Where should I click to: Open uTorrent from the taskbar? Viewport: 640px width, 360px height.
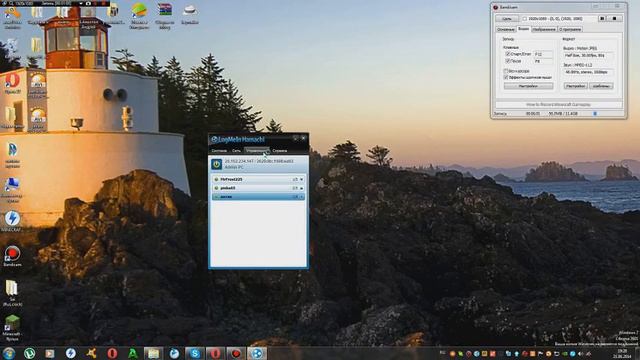[x=29, y=353]
